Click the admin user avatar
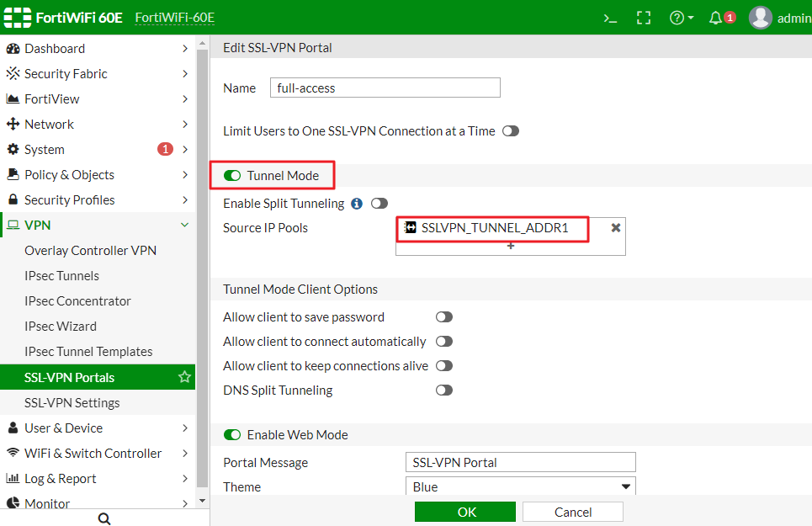The height and width of the screenshot is (526, 812). click(760, 19)
